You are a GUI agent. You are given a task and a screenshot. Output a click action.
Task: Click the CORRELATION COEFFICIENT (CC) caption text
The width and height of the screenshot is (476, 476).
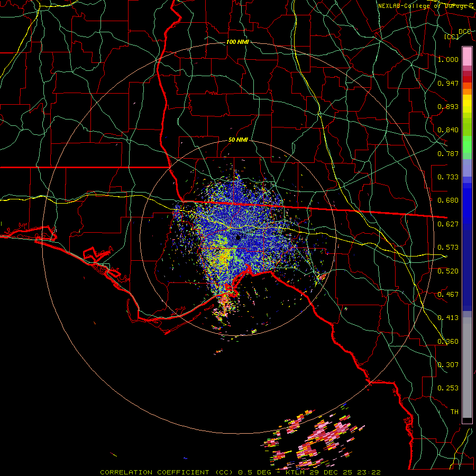[167, 472]
